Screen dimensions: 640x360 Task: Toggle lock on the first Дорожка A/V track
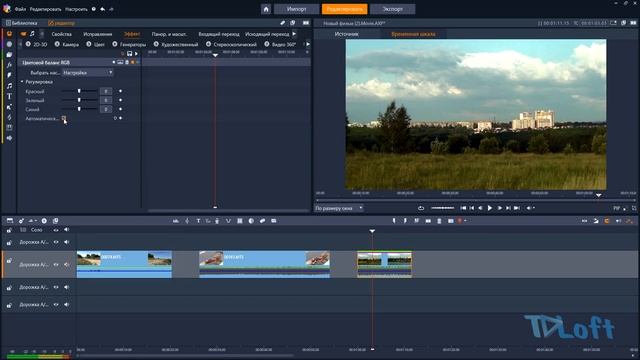click(9, 242)
